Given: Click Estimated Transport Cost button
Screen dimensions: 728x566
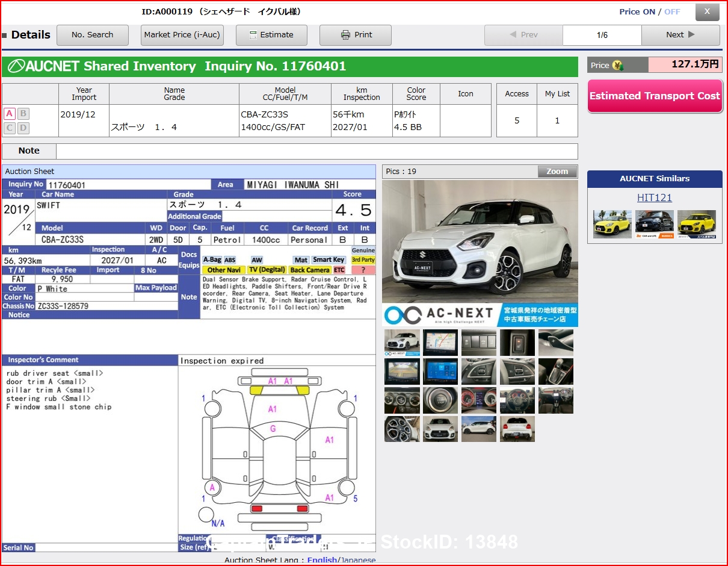Looking at the screenshot, I should tap(655, 96).
